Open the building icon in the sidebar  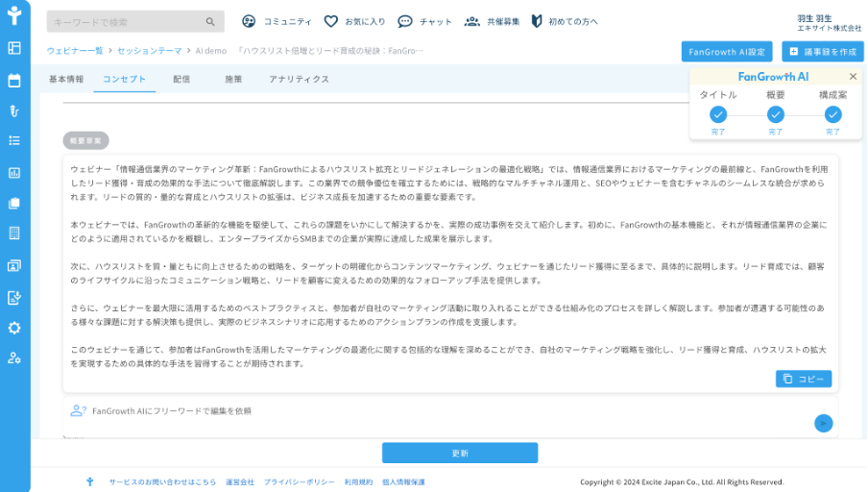click(x=14, y=234)
